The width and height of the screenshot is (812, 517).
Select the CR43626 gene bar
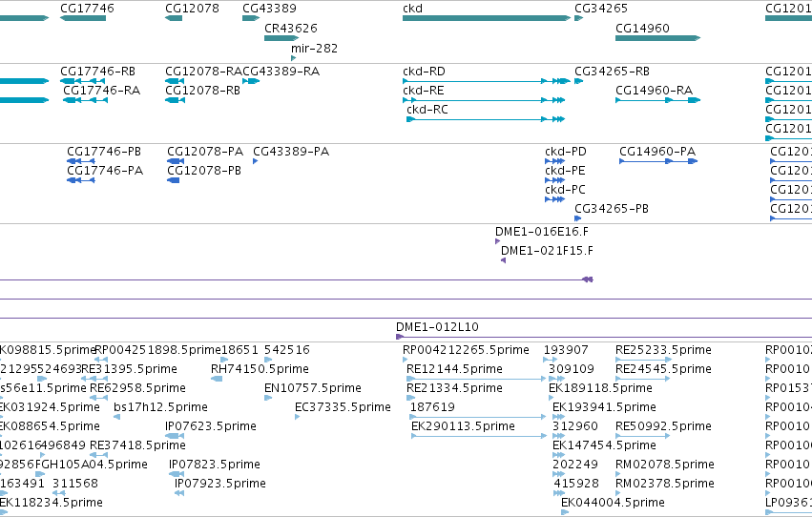[x=281, y=38]
